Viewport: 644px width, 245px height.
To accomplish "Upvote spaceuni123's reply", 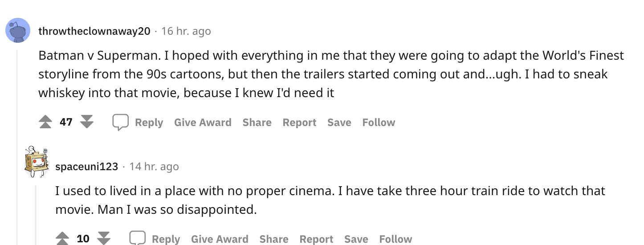I will pyautogui.click(x=62, y=239).
